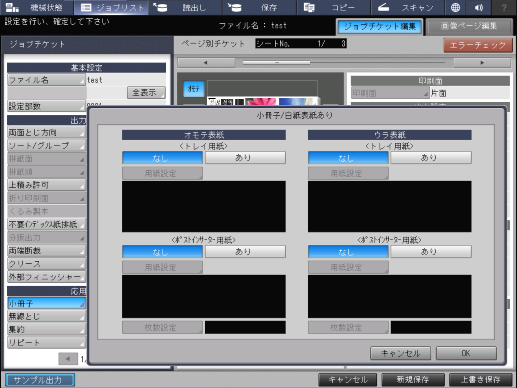Select あり for オモテ表紙 tray paper
Screen dimensions: 517x388
point(245,157)
